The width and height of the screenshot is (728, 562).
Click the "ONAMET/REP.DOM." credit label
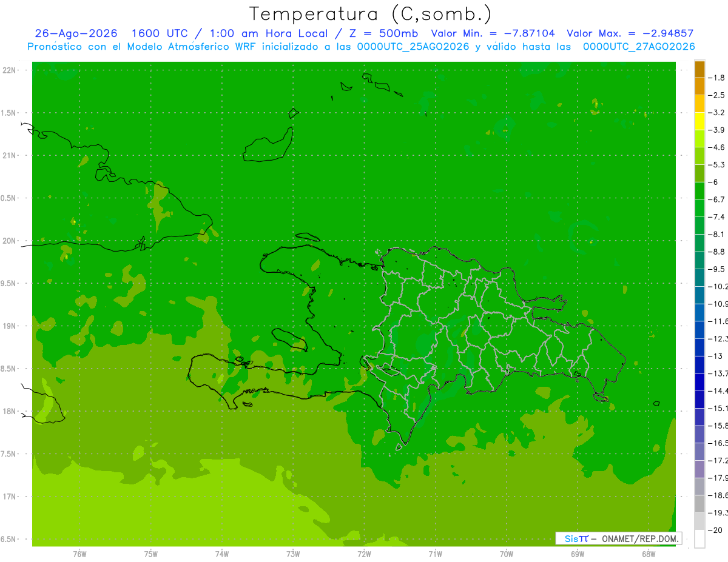[640, 538]
